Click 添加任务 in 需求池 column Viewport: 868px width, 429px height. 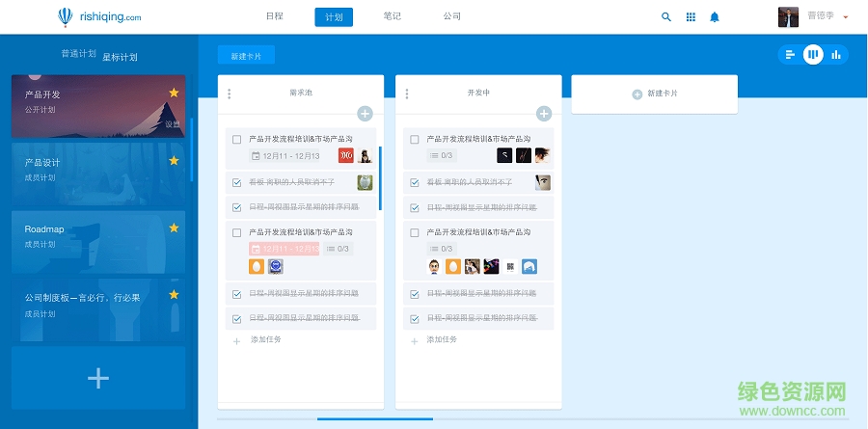coord(265,340)
